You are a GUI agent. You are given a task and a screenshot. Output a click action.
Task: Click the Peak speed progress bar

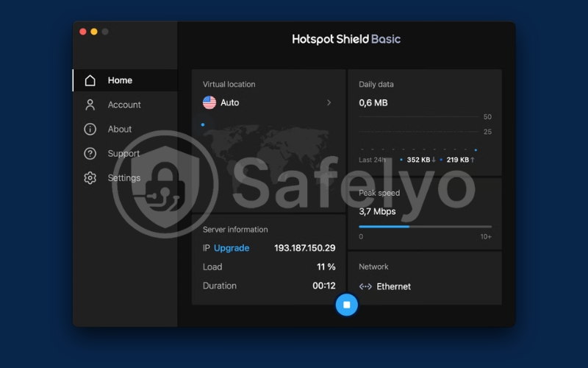[425, 227]
